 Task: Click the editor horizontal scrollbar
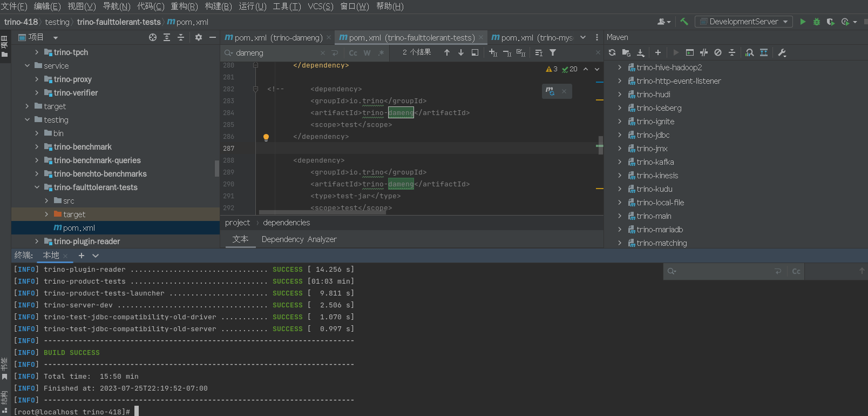click(x=322, y=212)
